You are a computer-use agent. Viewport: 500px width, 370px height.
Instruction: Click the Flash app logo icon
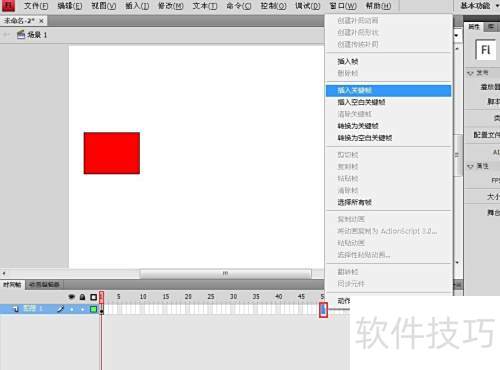click(x=8, y=5)
